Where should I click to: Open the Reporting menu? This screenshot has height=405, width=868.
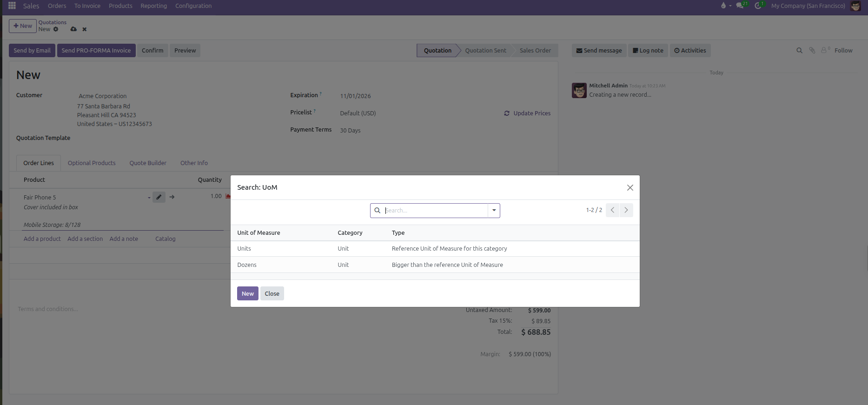click(x=153, y=6)
